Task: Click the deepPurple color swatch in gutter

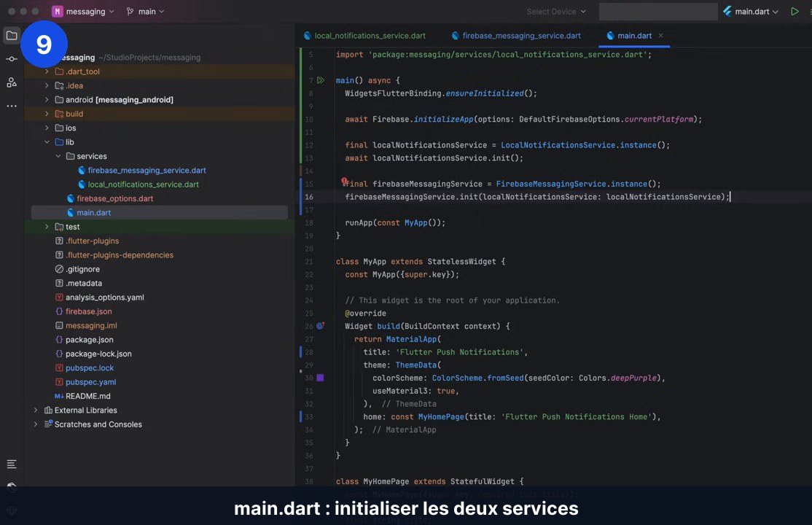Action: pyautogui.click(x=320, y=378)
